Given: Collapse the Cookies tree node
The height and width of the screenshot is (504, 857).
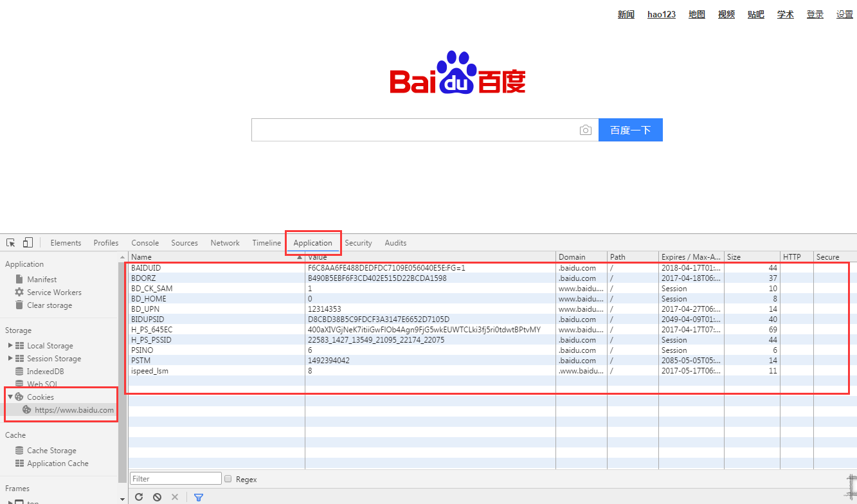Looking at the screenshot, I should pos(10,397).
